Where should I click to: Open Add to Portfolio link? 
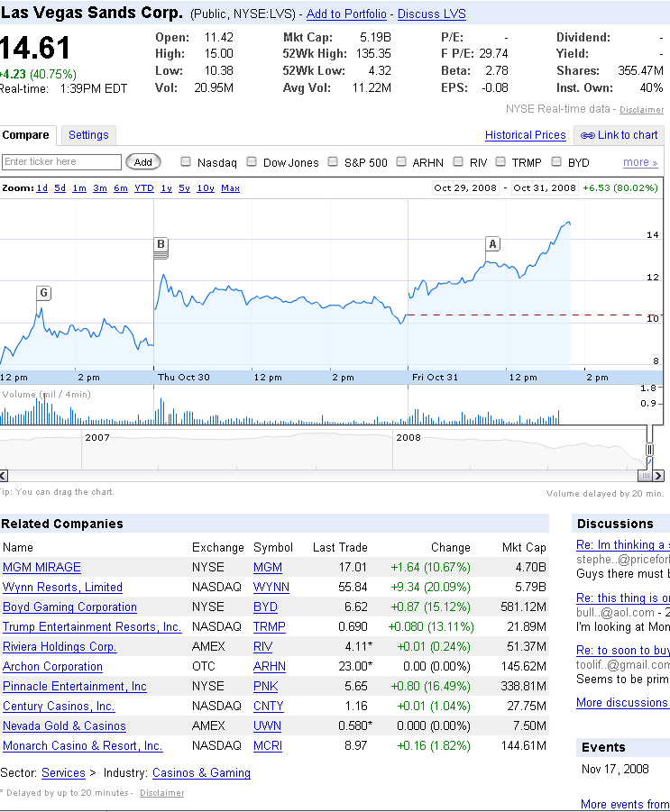(346, 14)
